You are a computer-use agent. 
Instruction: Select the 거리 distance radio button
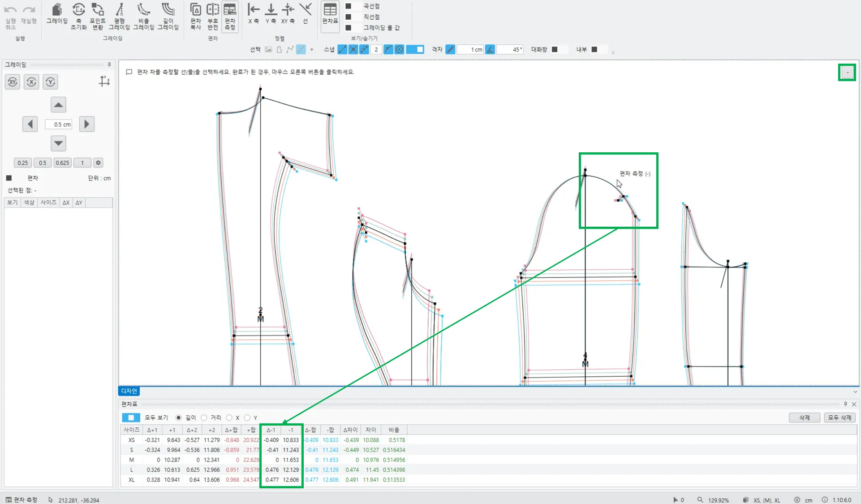pyautogui.click(x=204, y=418)
